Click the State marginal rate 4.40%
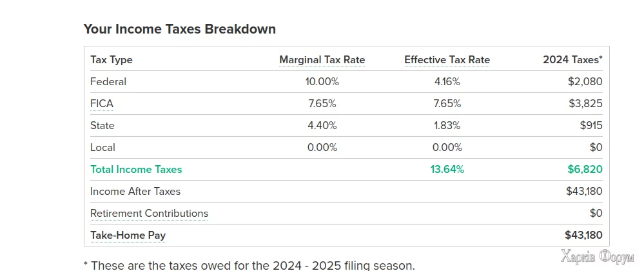The image size is (644, 271). pyautogui.click(x=322, y=126)
